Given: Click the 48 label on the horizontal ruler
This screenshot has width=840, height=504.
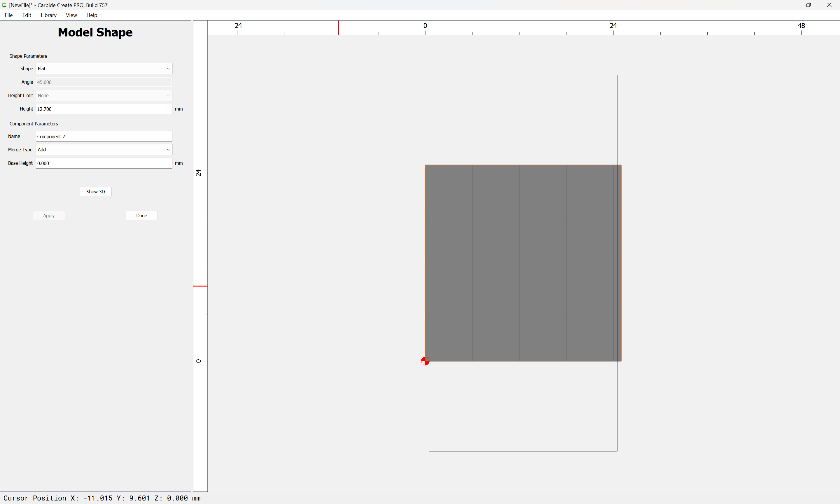Looking at the screenshot, I should click(801, 25).
